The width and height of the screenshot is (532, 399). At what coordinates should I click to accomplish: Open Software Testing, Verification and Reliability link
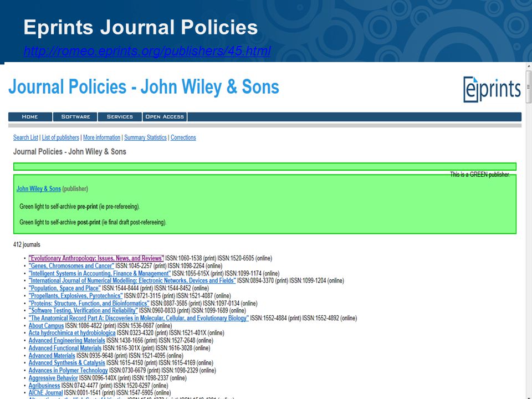tap(83, 310)
